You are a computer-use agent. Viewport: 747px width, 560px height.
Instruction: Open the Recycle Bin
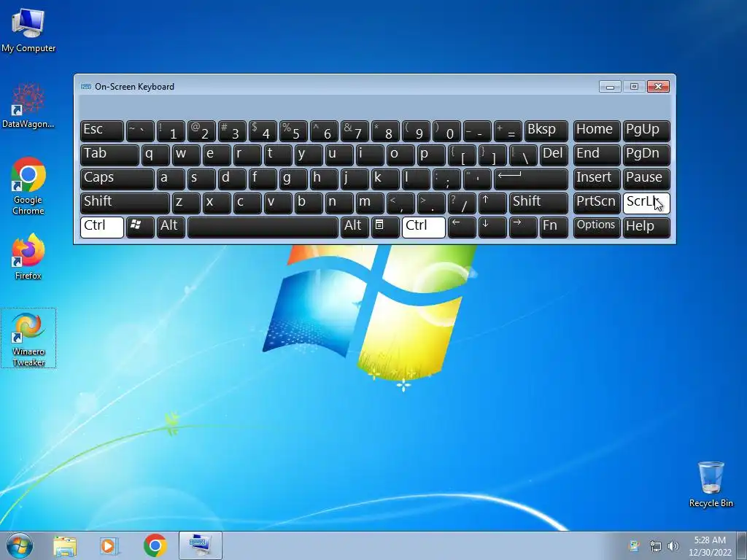pyautogui.click(x=711, y=484)
